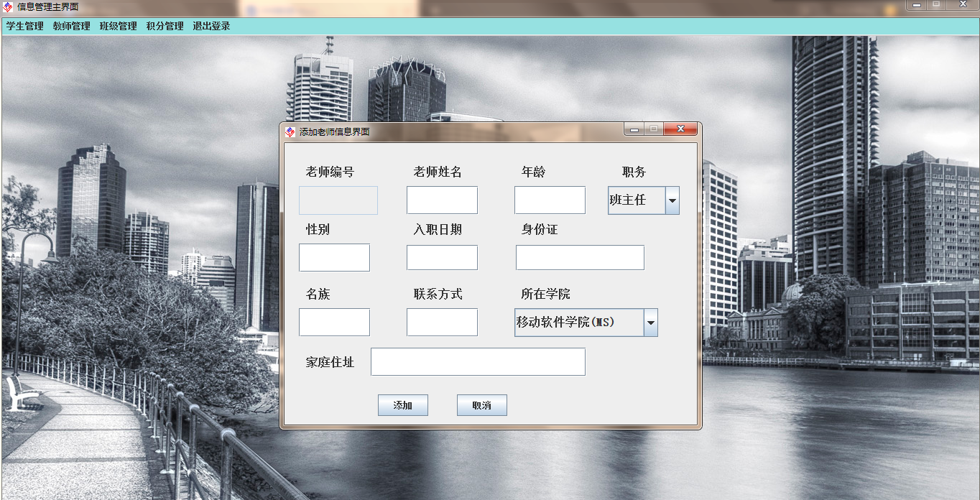
Task: Select the 性别 input field
Action: point(334,258)
